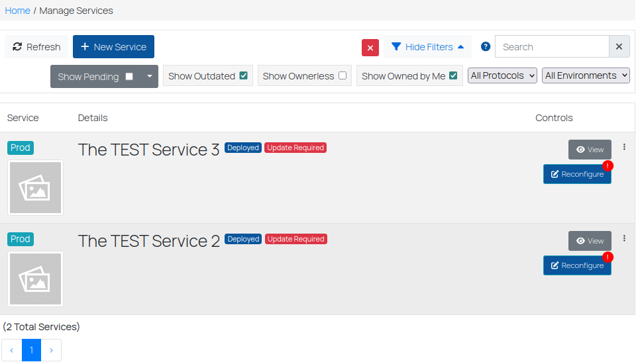Focus the Search input field
This screenshot has width=636, height=364.
tap(552, 46)
